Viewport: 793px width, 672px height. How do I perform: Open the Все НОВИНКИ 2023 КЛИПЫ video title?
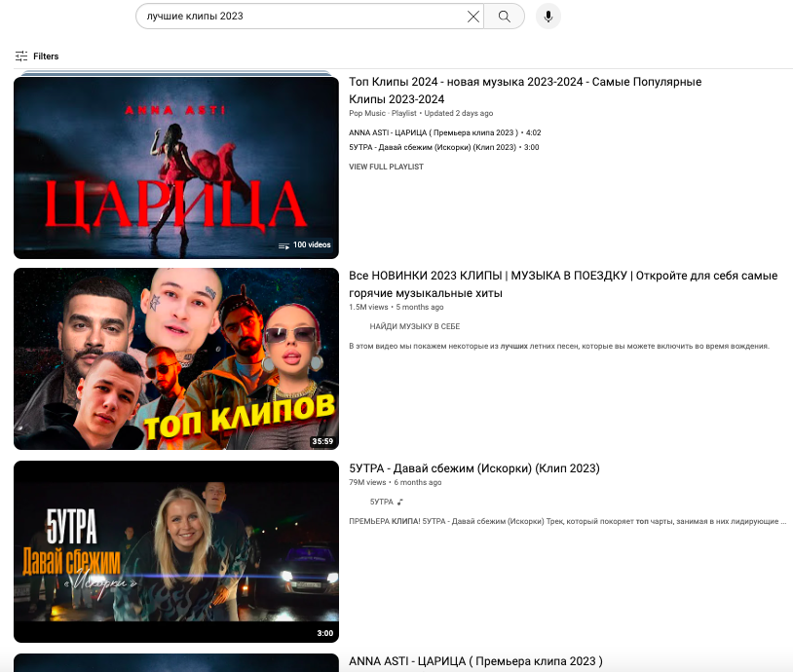tap(563, 284)
